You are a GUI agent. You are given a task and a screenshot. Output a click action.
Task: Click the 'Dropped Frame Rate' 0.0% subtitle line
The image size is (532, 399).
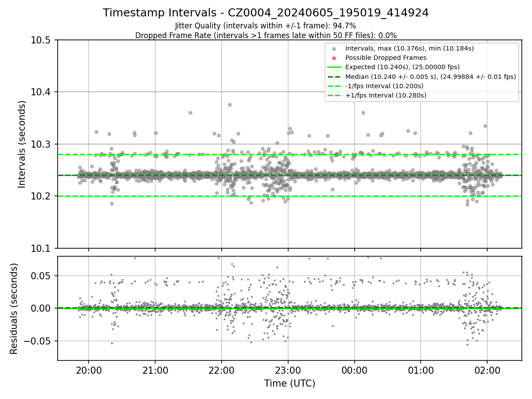click(x=266, y=35)
